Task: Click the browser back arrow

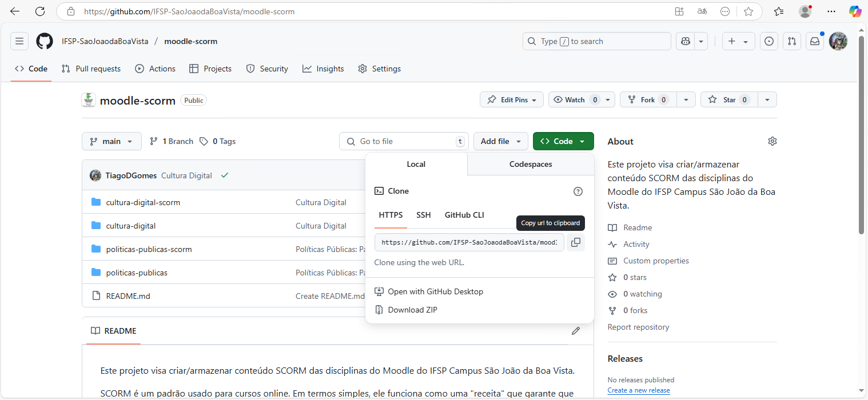Action: coord(15,11)
